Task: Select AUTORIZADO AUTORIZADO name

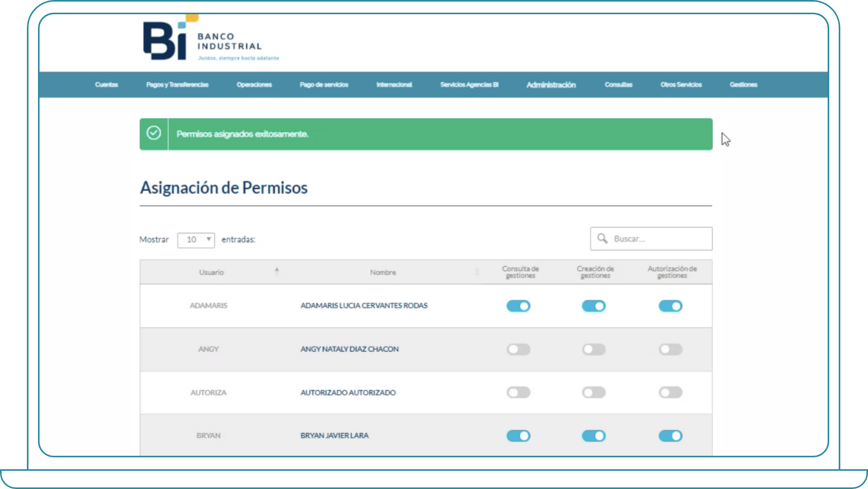Action: click(348, 392)
